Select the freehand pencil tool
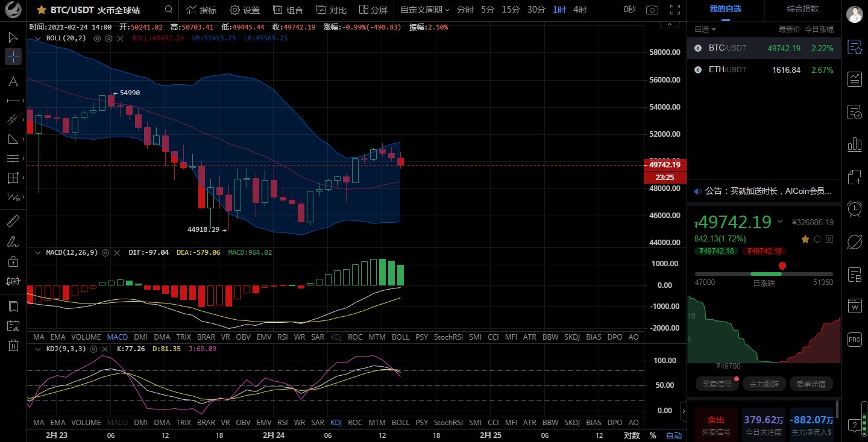The image size is (868, 442). click(13, 241)
